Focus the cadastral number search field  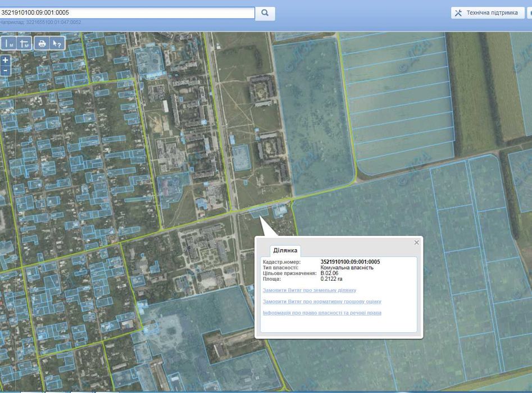pyautogui.click(x=127, y=13)
